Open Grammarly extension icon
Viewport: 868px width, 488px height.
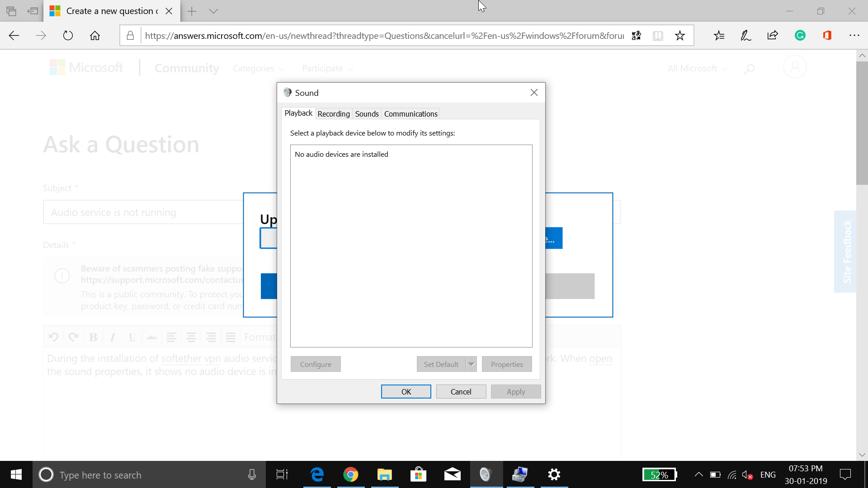click(x=800, y=36)
